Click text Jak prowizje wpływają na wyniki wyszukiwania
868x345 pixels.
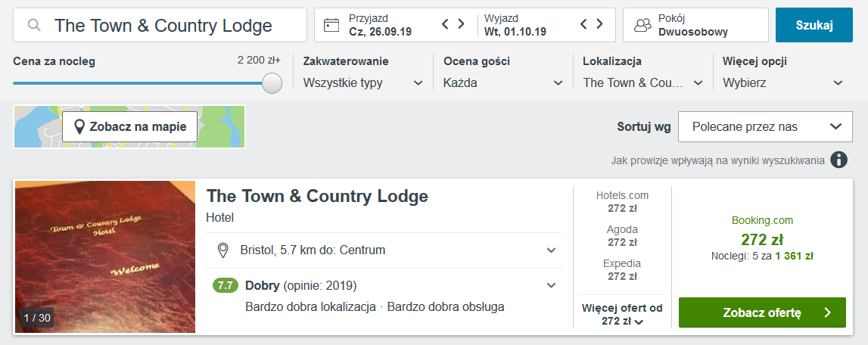(x=718, y=160)
